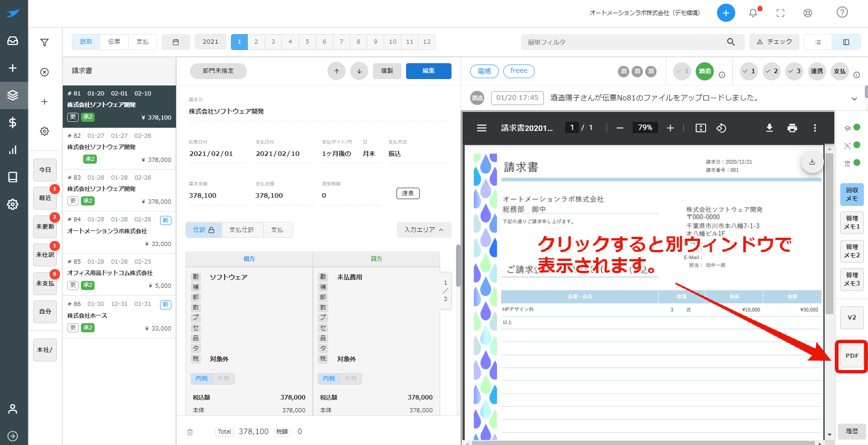Click the trash delete icon
The height and width of the screenshot is (445, 868).
[190, 432]
